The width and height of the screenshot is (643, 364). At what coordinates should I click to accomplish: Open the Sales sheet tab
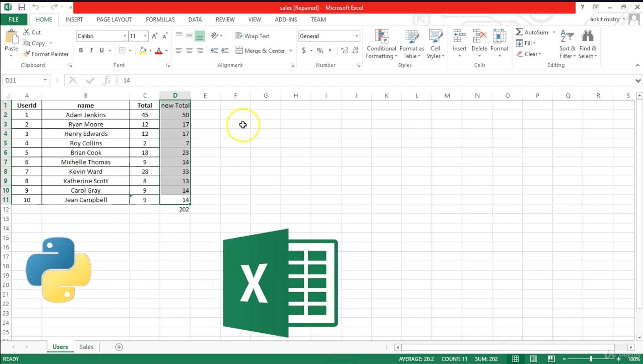click(x=86, y=347)
